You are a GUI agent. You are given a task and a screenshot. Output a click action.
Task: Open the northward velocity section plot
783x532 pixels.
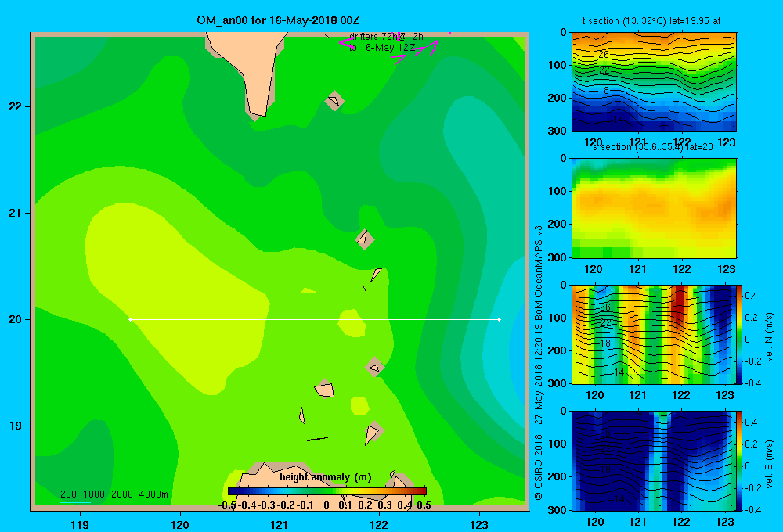(653, 334)
